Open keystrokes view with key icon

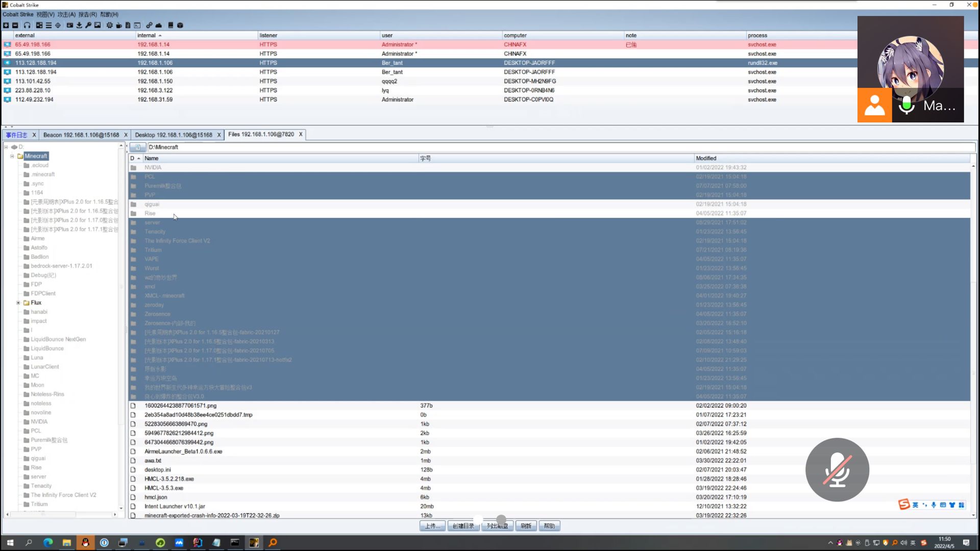pos(88,25)
